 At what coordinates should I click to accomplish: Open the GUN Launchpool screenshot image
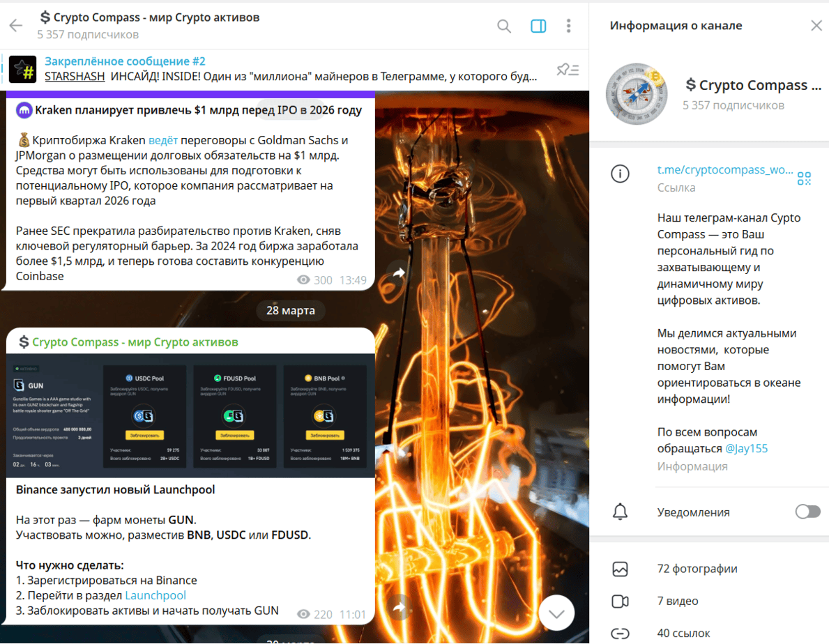point(190,416)
